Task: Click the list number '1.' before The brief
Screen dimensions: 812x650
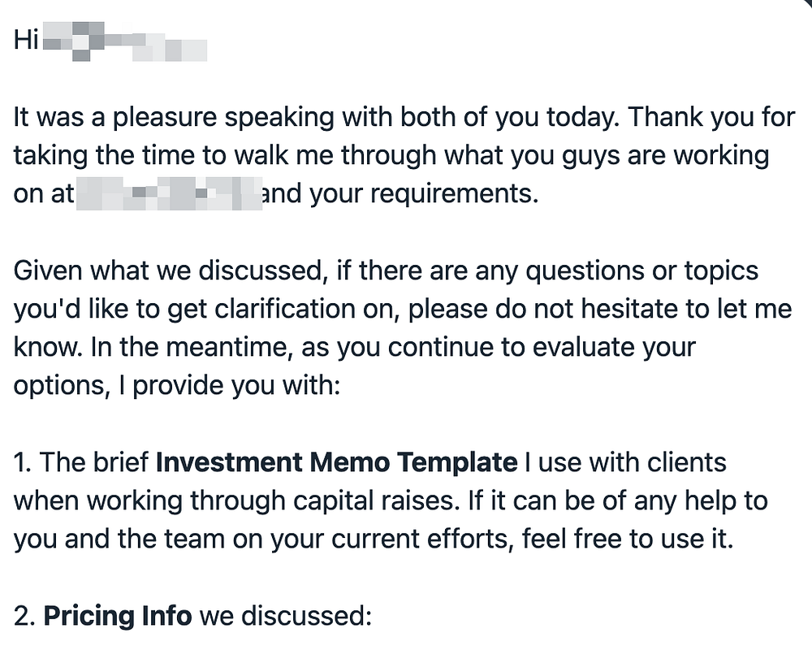Action: 23,462
